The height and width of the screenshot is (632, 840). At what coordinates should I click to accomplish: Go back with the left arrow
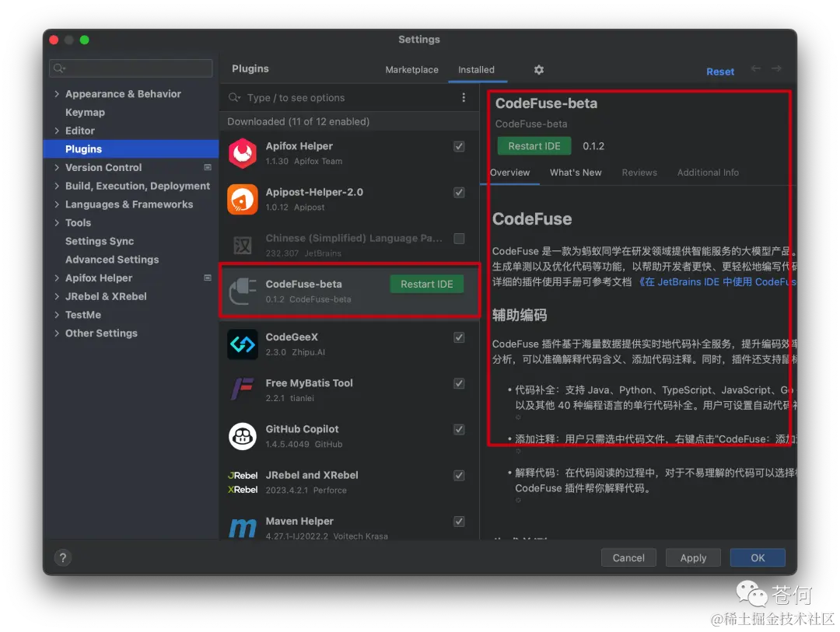[756, 68]
